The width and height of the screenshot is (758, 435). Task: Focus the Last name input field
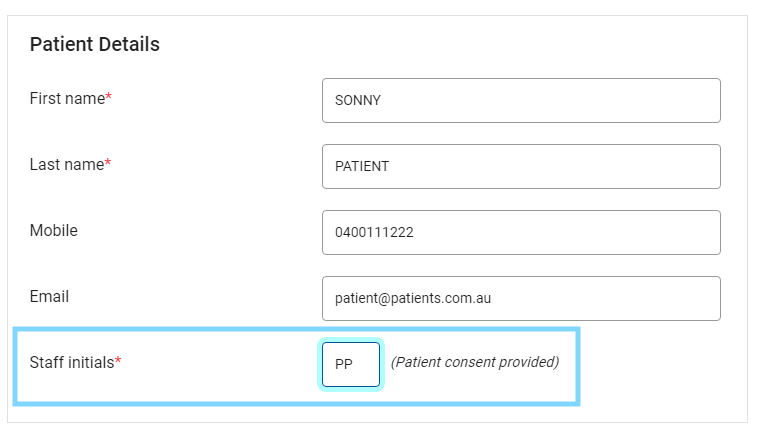coord(521,166)
